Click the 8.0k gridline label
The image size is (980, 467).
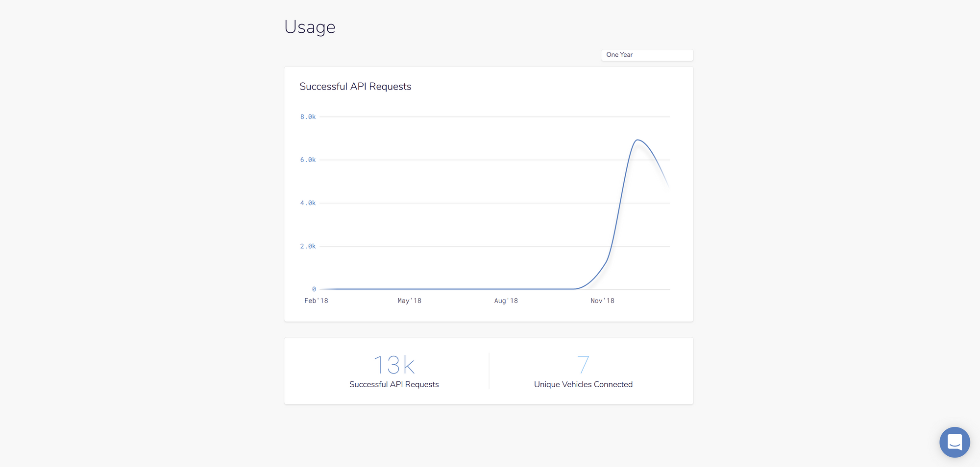pos(308,117)
